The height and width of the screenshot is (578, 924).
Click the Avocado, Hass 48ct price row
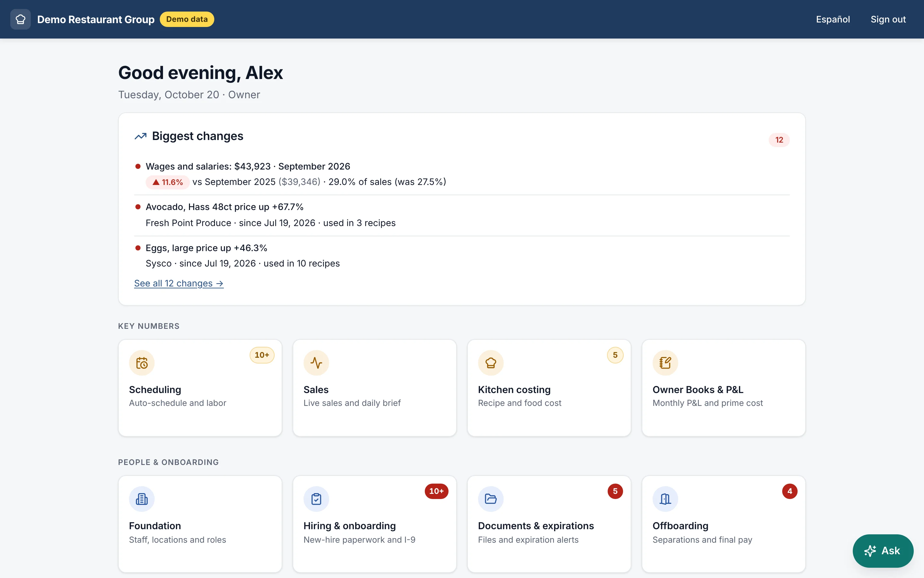(x=462, y=215)
